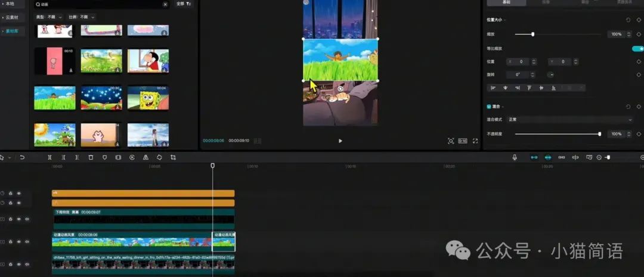Click the preview zoom focus button
The width and height of the screenshot is (644, 277).
[x=451, y=141]
